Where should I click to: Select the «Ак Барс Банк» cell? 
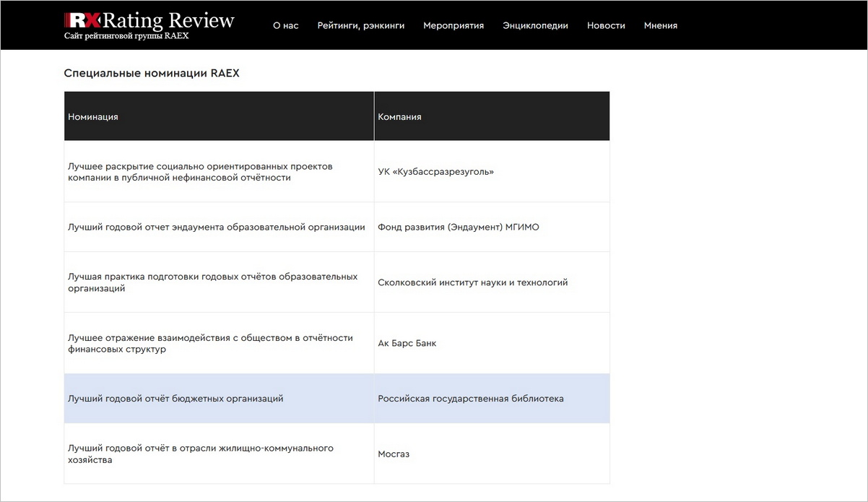[407, 343]
